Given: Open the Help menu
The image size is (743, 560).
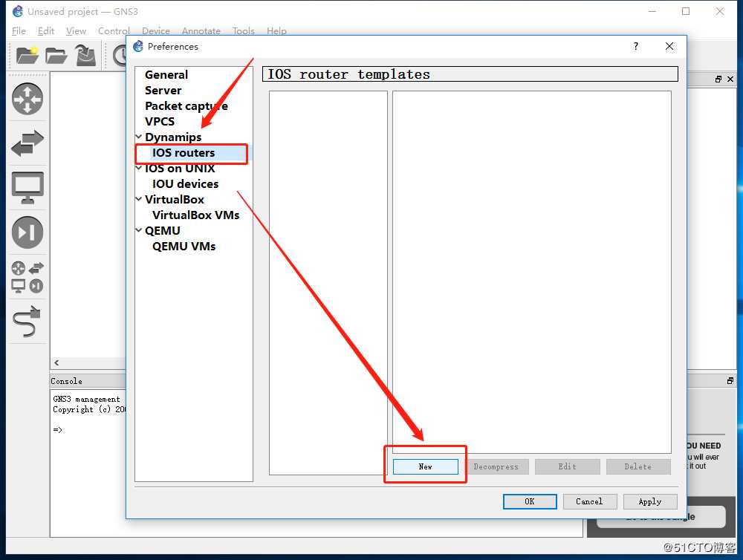Looking at the screenshot, I should (x=276, y=30).
